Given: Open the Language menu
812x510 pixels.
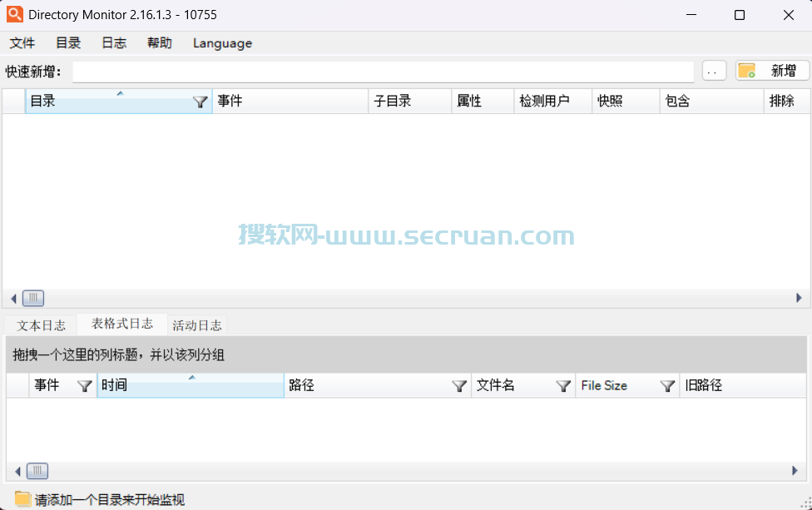Looking at the screenshot, I should 222,43.
